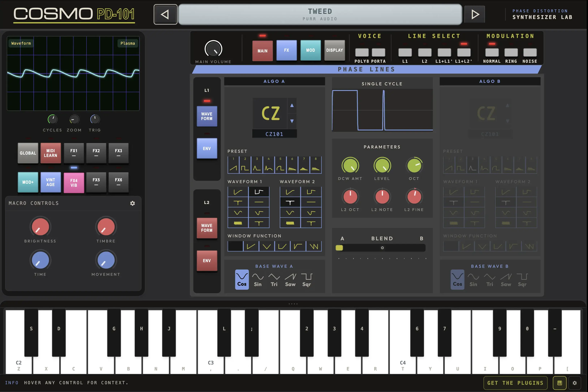The height and width of the screenshot is (392, 588).
Task: Load the next preset with right arrow
Action: (x=475, y=14)
